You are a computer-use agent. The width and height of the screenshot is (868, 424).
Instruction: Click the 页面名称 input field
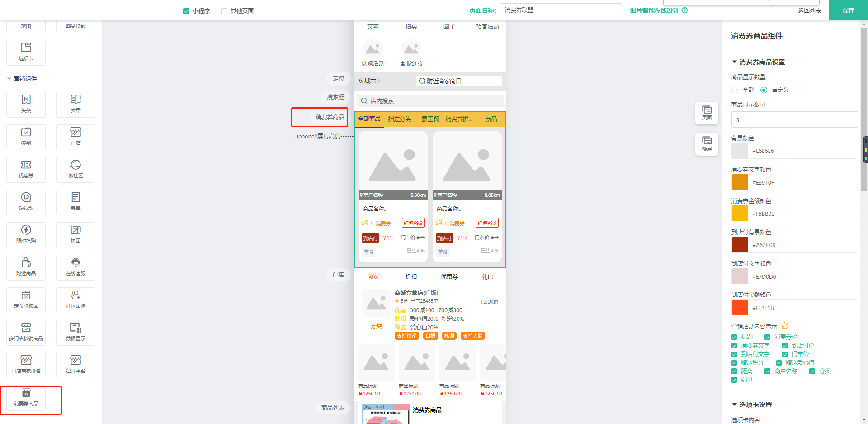click(561, 10)
